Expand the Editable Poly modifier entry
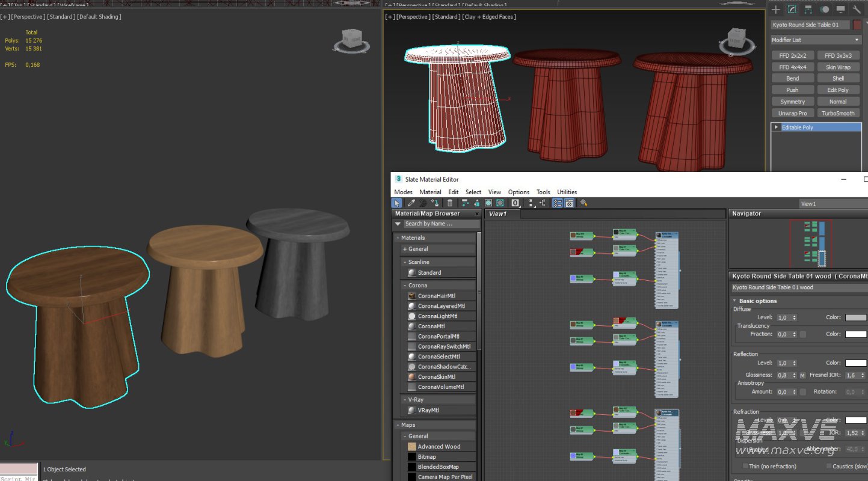This screenshot has width=868, height=481. 777,127
